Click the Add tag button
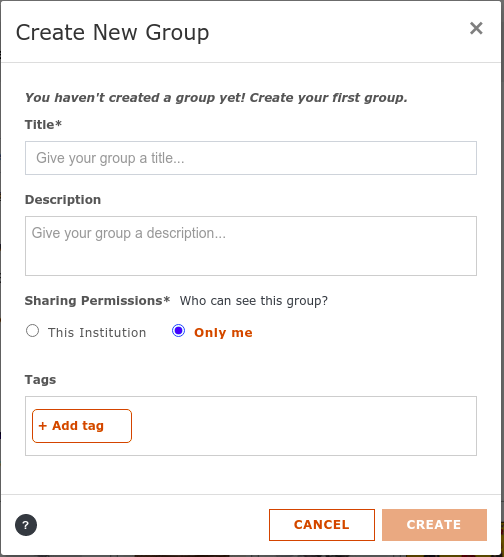Viewport: 504px width, 557px height. click(x=82, y=426)
